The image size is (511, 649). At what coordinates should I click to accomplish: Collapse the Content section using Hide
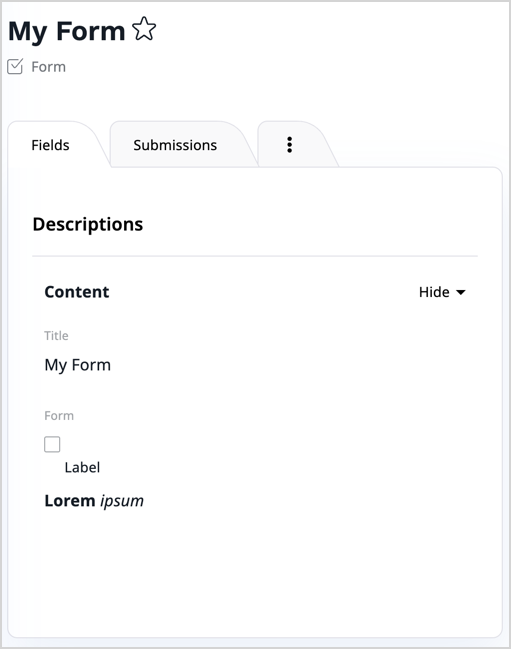[x=442, y=292]
